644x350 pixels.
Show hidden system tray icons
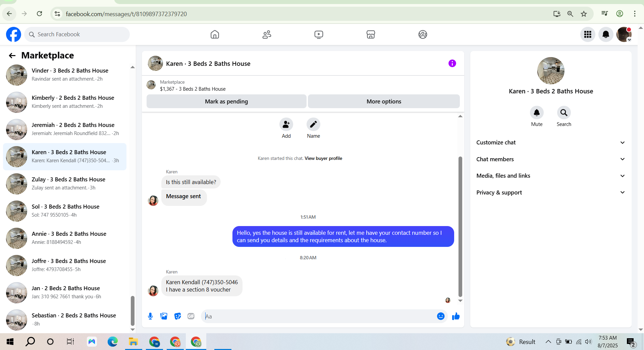pos(548,342)
